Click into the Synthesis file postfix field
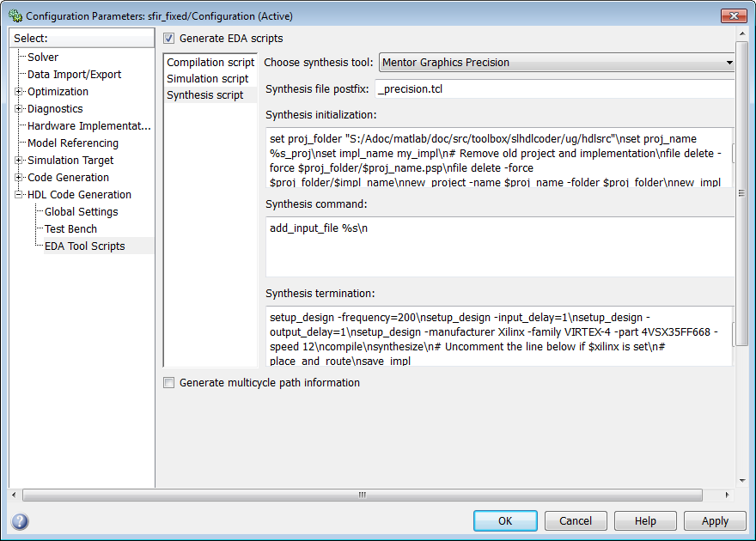The image size is (756, 541). (554, 89)
